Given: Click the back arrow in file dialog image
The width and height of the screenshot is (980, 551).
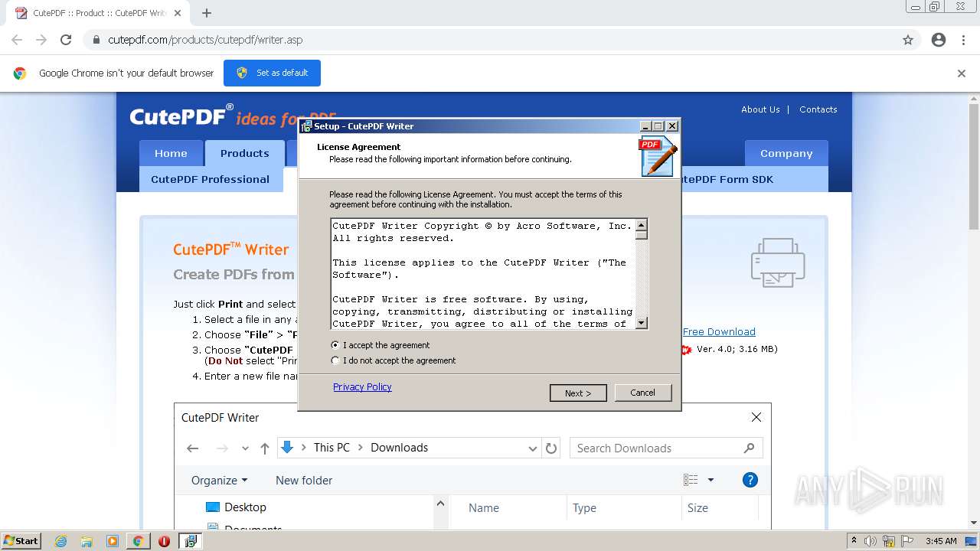Looking at the screenshot, I should click(x=193, y=448).
